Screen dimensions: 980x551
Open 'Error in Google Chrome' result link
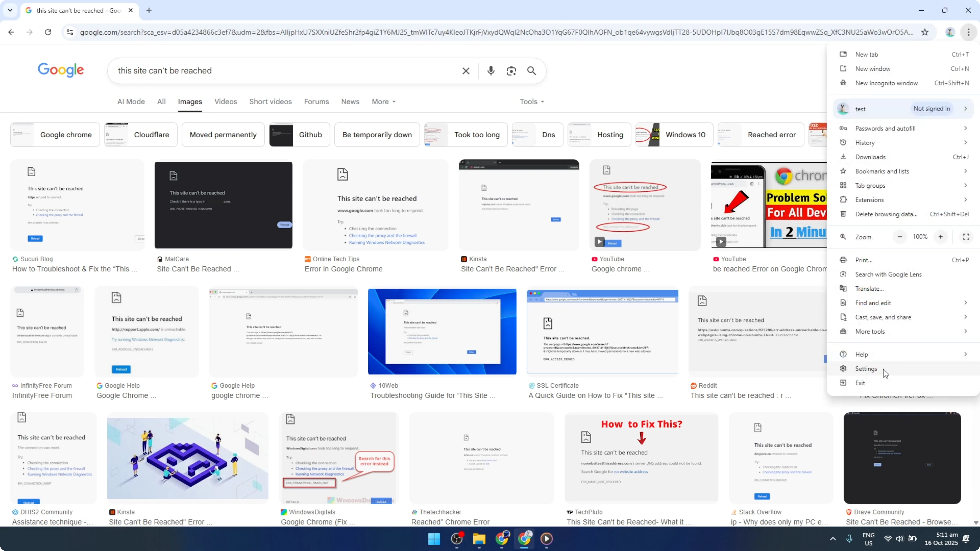tap(344, 269)
